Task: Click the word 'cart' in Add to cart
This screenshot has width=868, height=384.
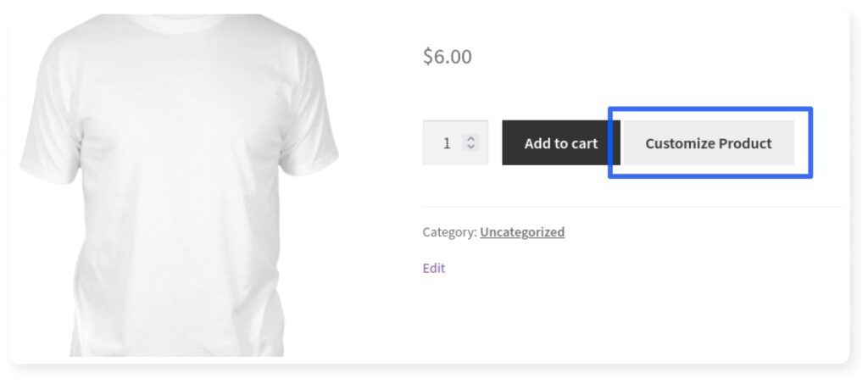Action: [583, 143]
